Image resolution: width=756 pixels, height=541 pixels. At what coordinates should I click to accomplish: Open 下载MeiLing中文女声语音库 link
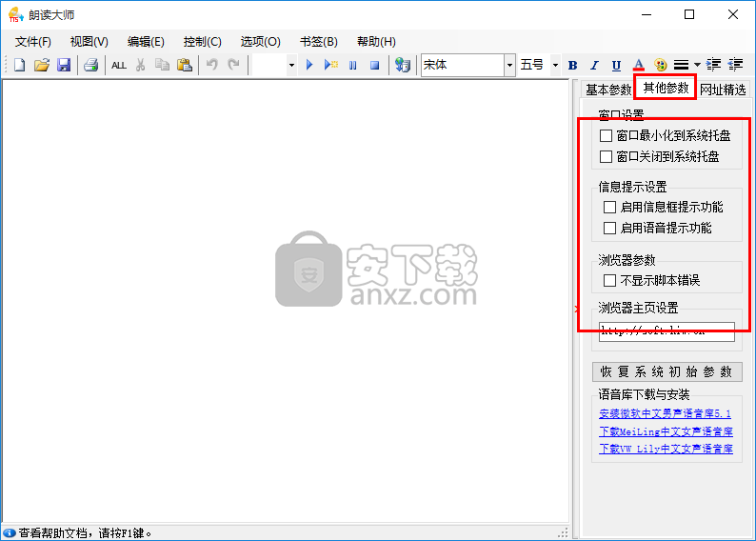pyautogui.click(x=666, y=431)
